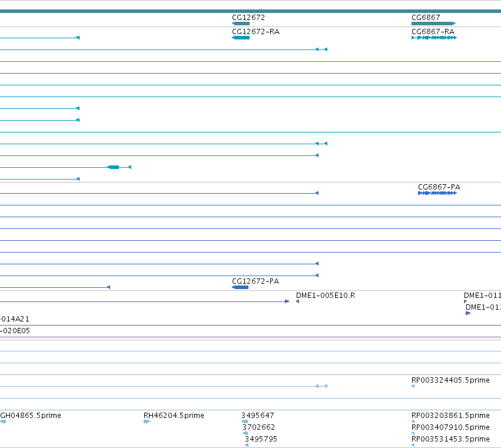Click the RP003203861.5prime label
Viewport: 501px width, 448px height.
[450, 416]
